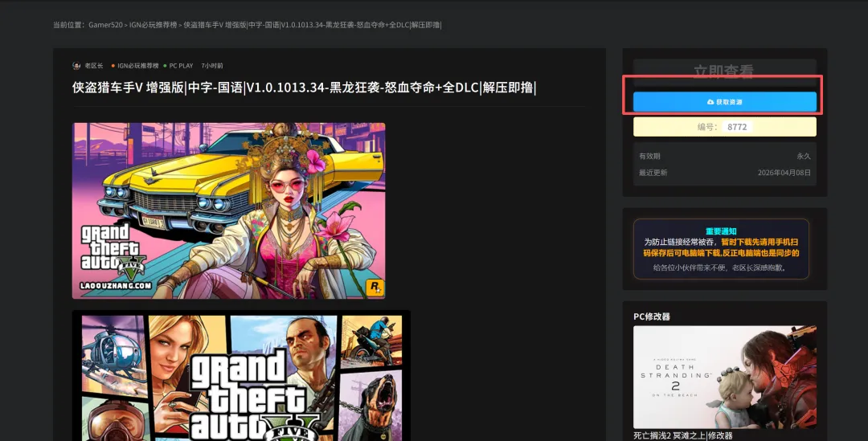The height and width of the screenshot is (441, 868).
Task: Open the GTA V collage cover image
Action: (241, 376)
